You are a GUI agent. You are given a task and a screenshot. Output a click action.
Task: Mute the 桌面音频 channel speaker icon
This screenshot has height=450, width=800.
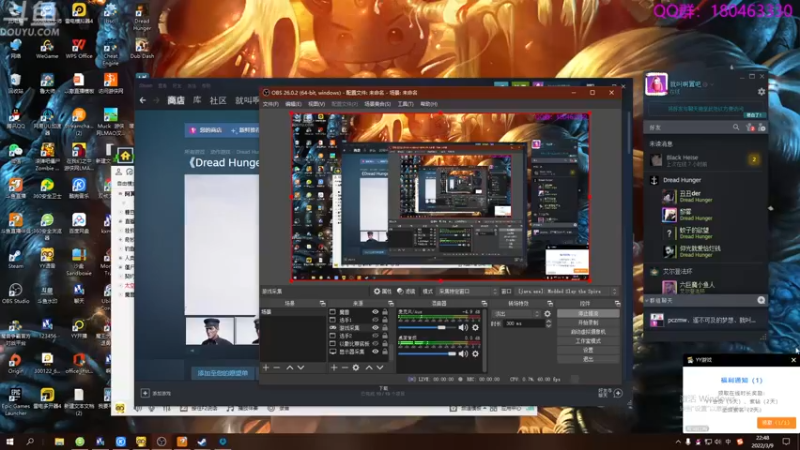463,353
